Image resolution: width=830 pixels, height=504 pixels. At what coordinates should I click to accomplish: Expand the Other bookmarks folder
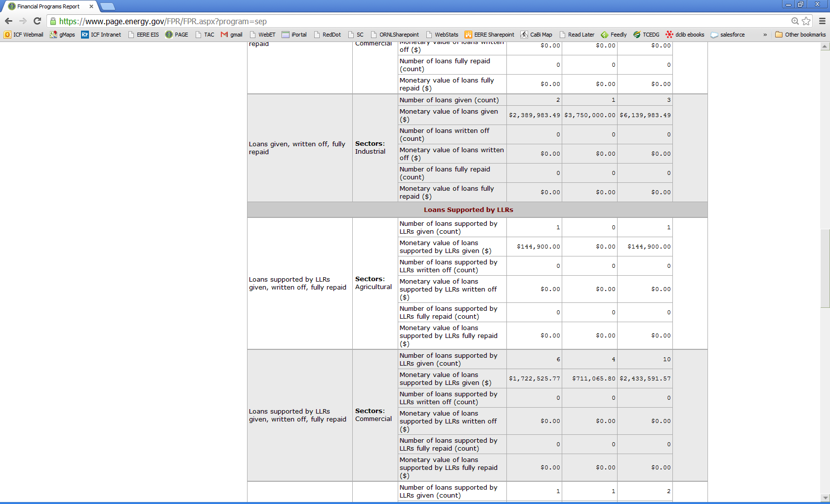800,35
